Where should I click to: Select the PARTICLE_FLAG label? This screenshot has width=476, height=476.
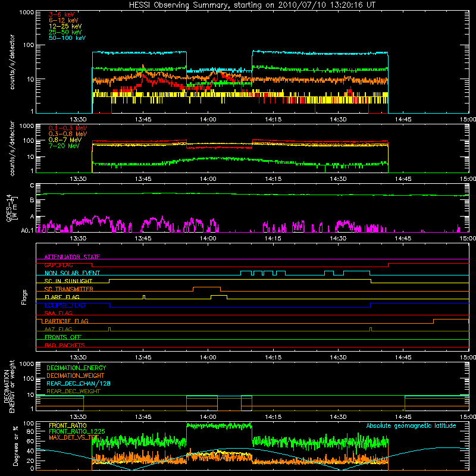tap(67, 321)
